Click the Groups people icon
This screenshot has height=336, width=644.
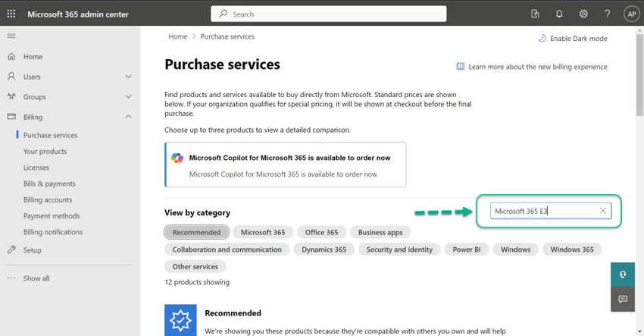(x=11, y=96)
